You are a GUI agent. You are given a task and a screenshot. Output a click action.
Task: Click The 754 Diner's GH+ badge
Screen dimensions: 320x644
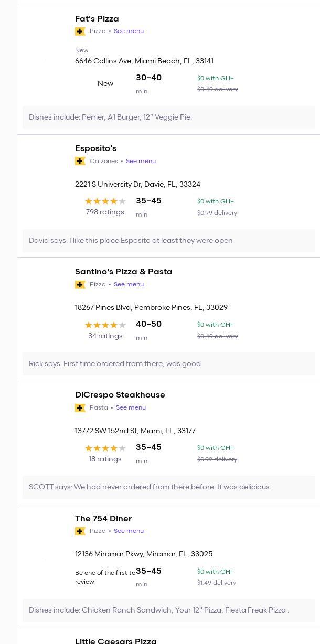80,531
